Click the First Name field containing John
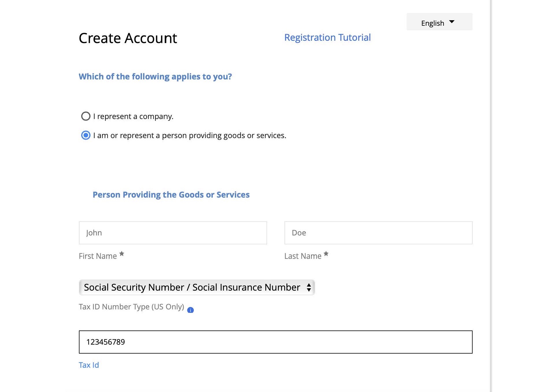This screenshot has height=392, width=557. [x=173, y=233]
